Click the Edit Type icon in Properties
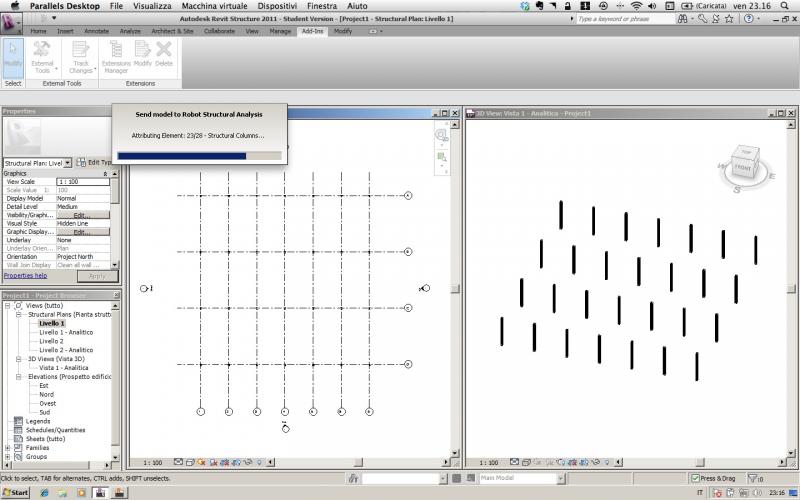This screenshot has width=800, height=500. coord(81,162)
